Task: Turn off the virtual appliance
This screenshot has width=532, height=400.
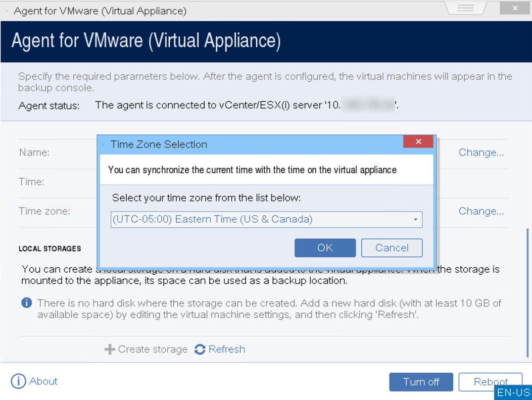Action: [x=421, y=382]
